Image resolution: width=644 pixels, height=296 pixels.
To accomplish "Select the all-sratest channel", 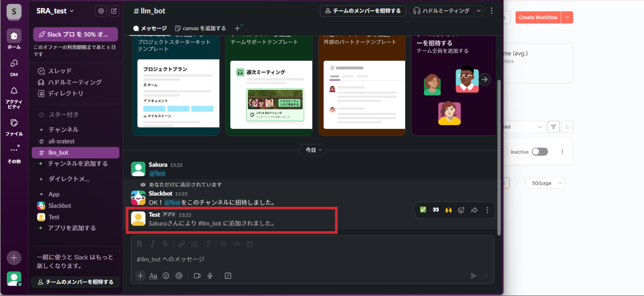I will tap(61, 141).
